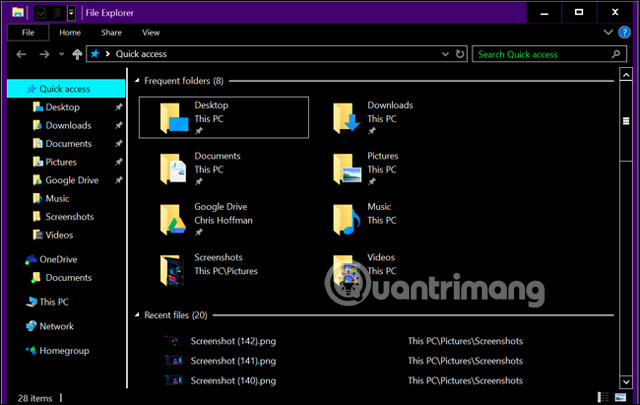The width and height of the screenshot is (640, 405).
Task: Select Screenshot (142).png file name
Action: coord(233,341)
